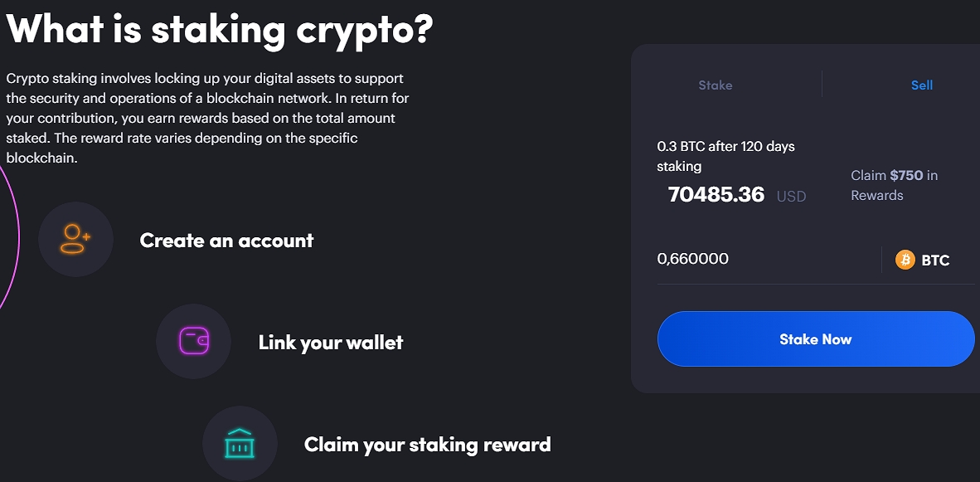The image size is (980, 482).
Task: Open the "Claim your staking reward" step text
Action: (x=427, y=445)
